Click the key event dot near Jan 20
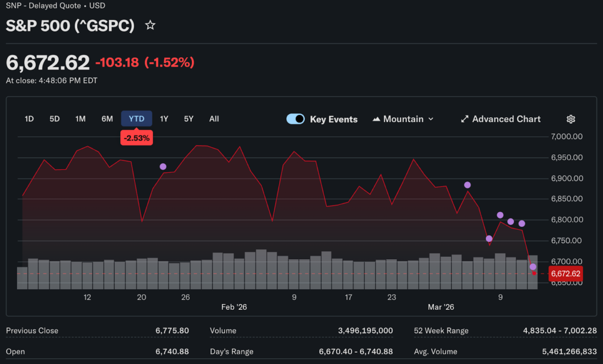This screenshot has height=364, width=603. coord(163,167)
